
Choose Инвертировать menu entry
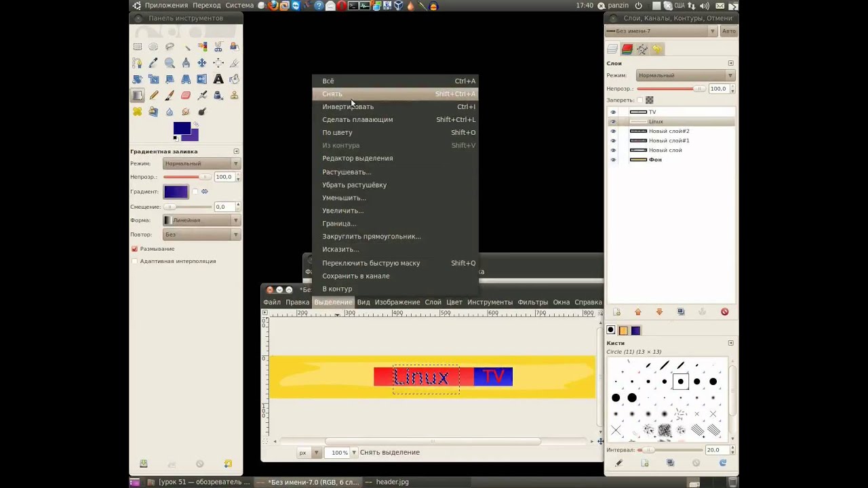(395, 106)
